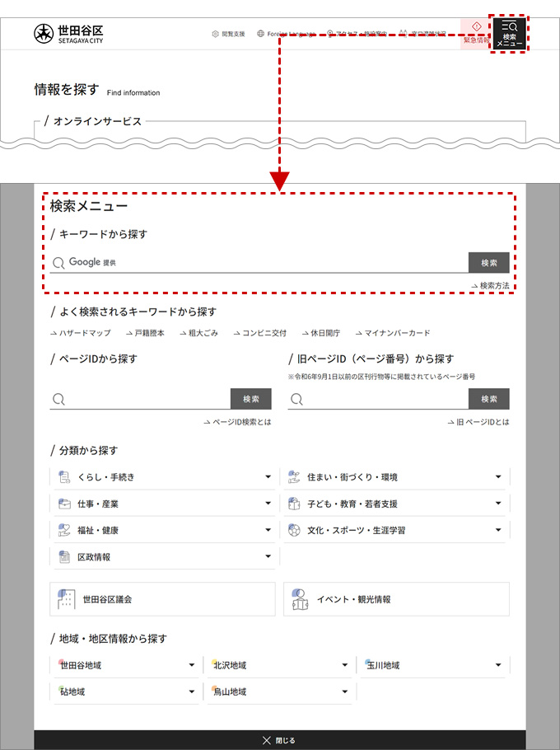This screenshot has width=560, height=750.
Task: Open the ハザードマップ keyword link
Action: point(81,333)
